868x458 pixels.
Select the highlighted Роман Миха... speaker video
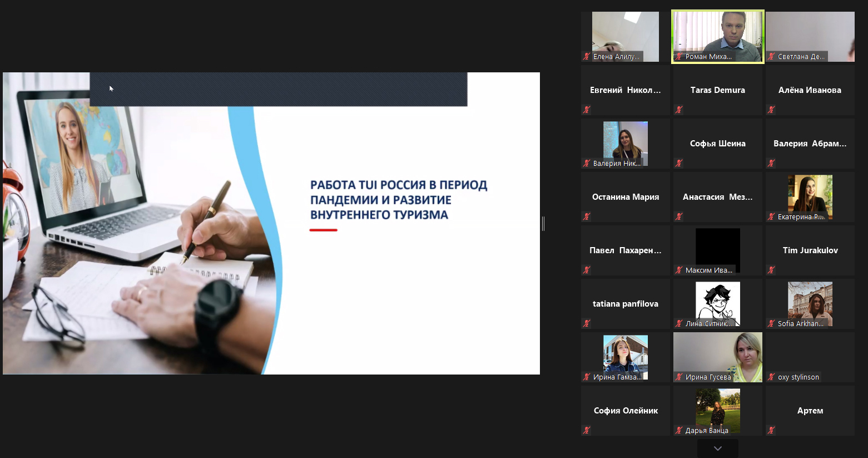point(717,36)
